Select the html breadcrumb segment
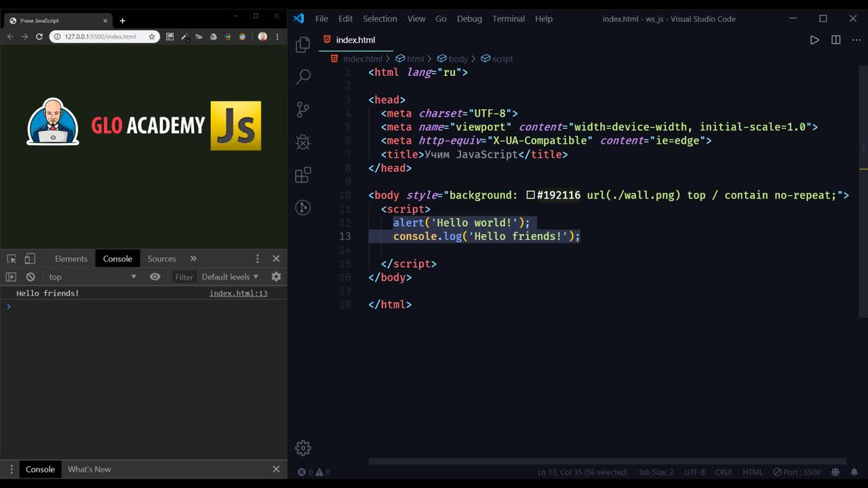The image size is (868, 488). point(410,59)
